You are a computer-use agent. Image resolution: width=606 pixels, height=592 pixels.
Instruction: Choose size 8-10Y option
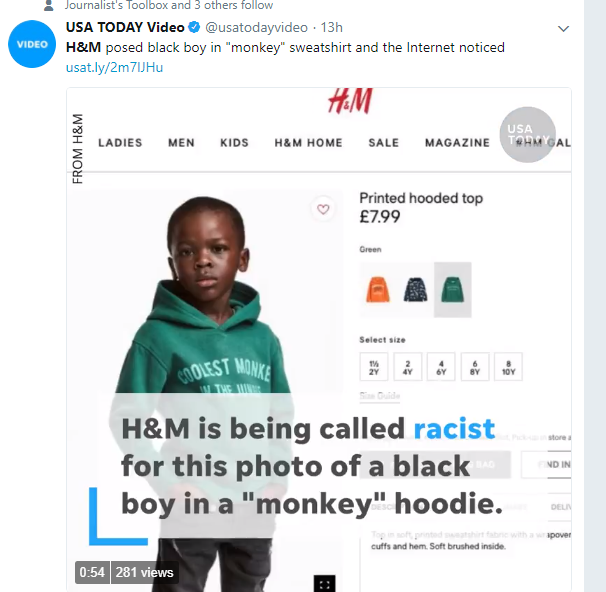[509, 366]
